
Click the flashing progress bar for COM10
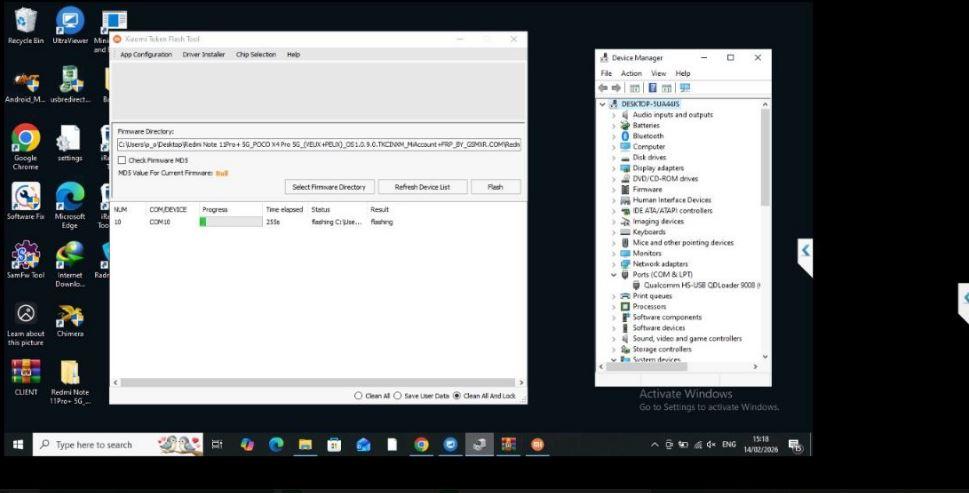230,222
